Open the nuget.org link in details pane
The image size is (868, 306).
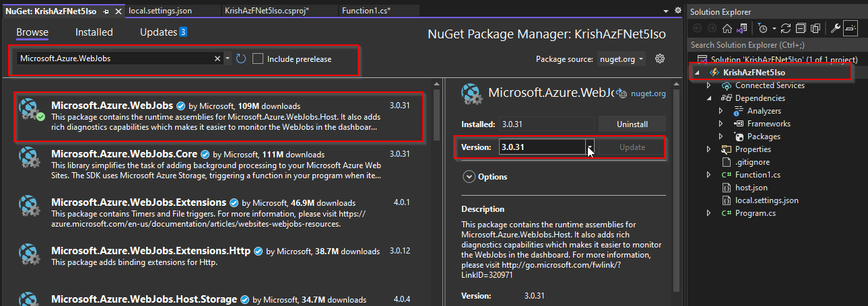pos(648,94)
